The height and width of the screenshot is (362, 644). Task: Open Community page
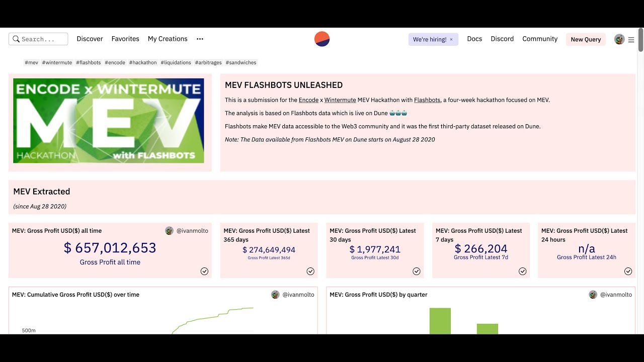pyautogui.click(x=540, y=39)
